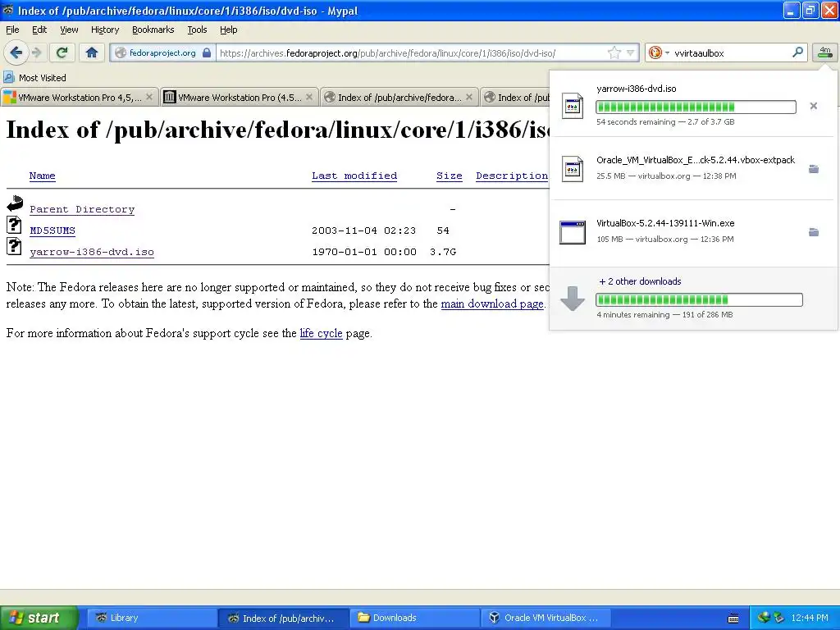The width and height of the screenshot is (840, 630).
Task: Click inside the URL address field
Action: 410,52
